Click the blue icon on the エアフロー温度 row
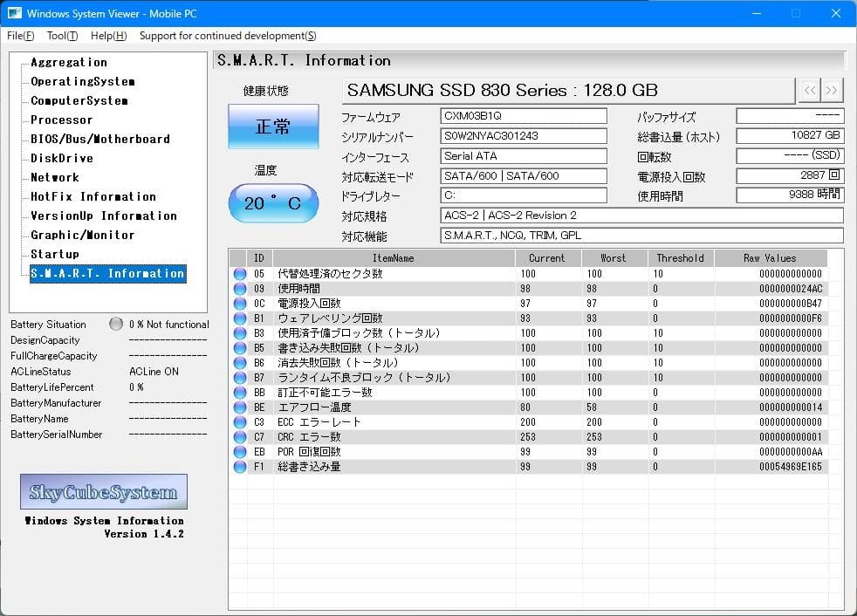The width and height of the screenshot is (857, 616). tap(240, 407)
